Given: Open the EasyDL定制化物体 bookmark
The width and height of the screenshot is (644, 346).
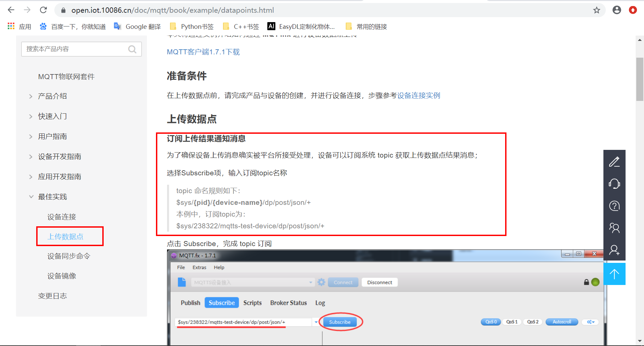Looking at the screenshot, I should coord(301,26).
